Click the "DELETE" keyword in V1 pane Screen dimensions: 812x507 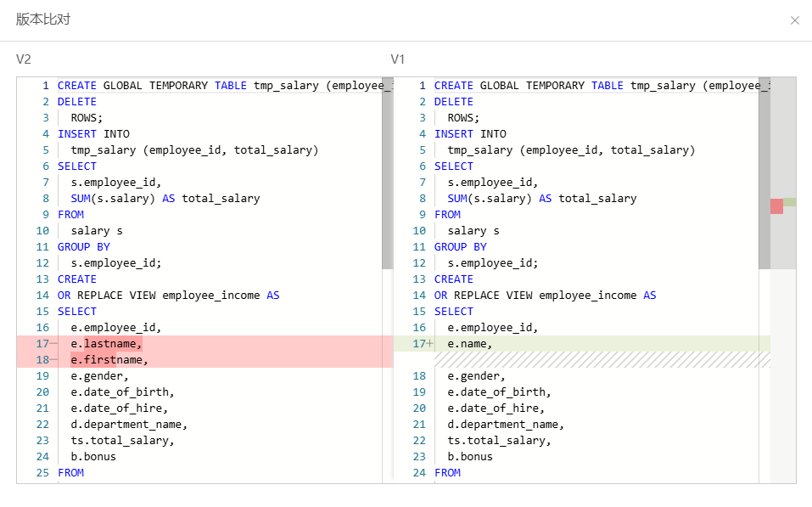pos(454,102)
